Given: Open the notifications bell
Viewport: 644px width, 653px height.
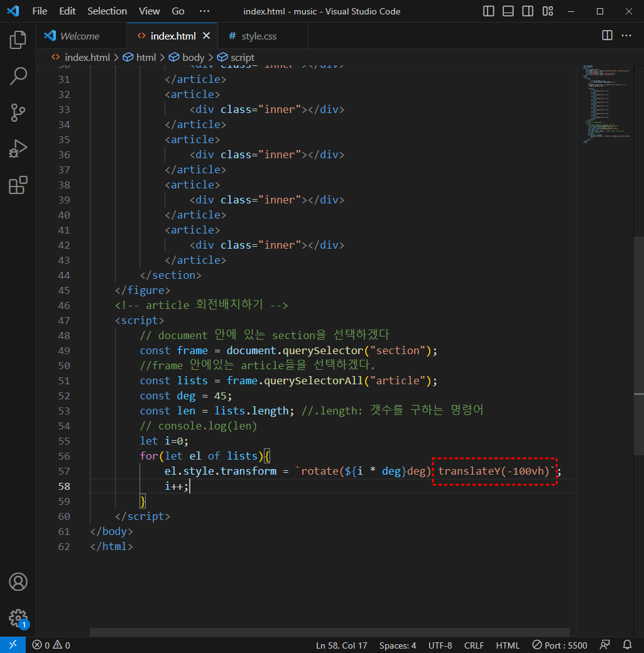Looking at the screenshot, I should coord(627,645).
